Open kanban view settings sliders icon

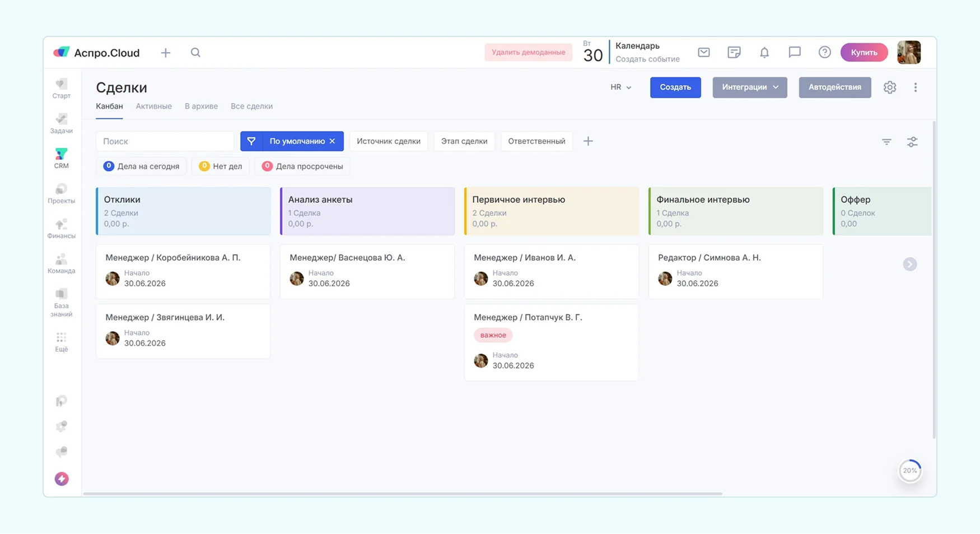(912, 142)
